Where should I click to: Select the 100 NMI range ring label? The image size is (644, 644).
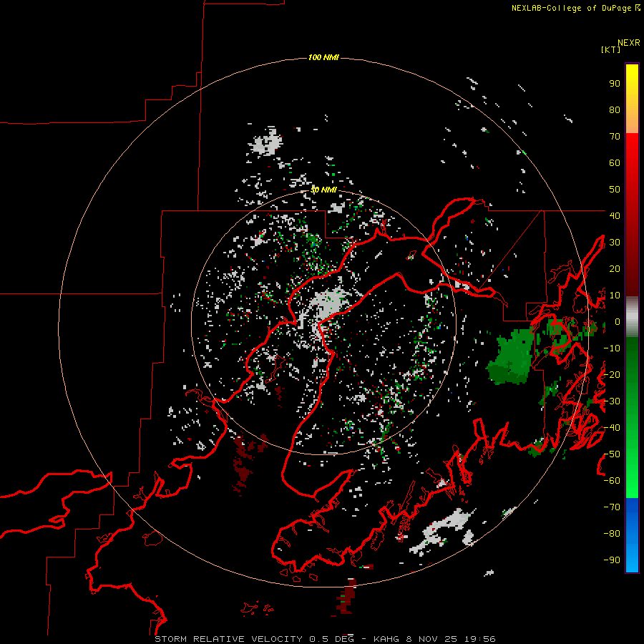(323, 57)
